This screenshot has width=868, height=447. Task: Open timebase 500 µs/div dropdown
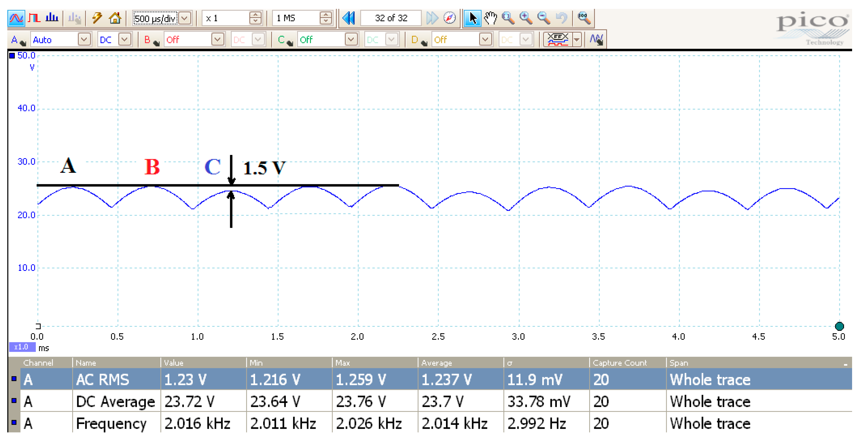click(x=185, y=18)
